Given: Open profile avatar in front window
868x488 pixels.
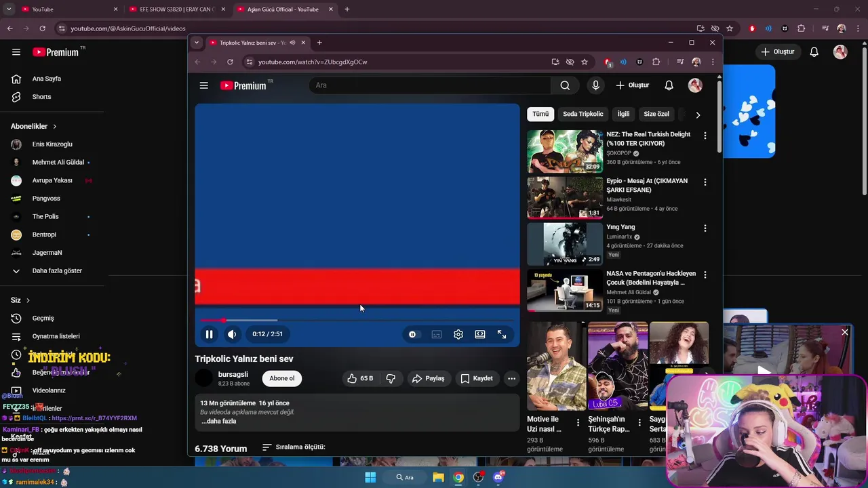Looking at the screenshot, I should coord(695,85).
